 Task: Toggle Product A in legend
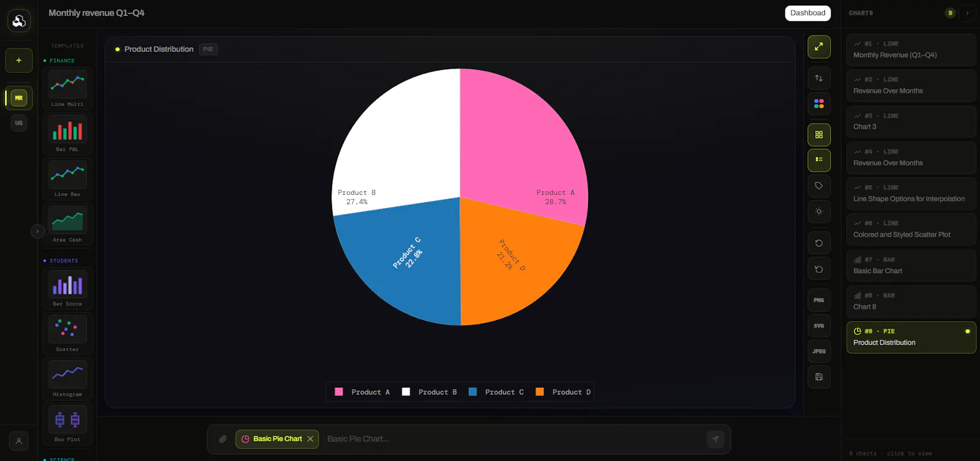[362, 392]
